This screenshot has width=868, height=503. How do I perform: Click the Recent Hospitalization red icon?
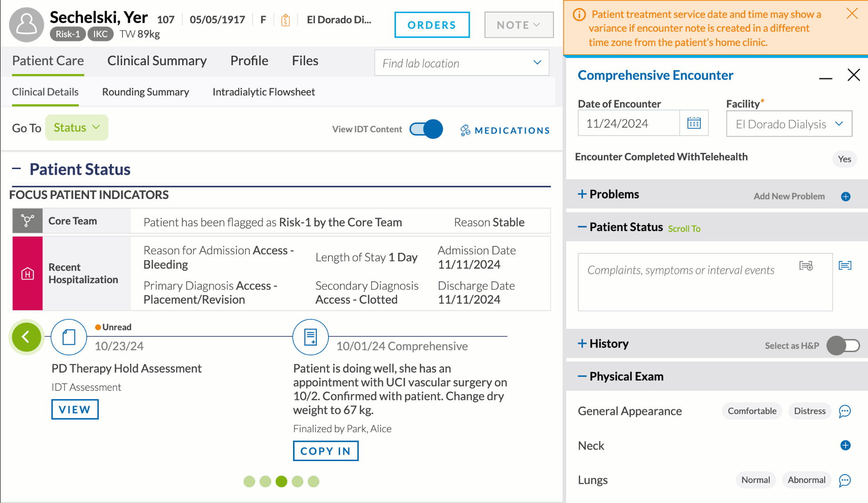tap(27, 273)
